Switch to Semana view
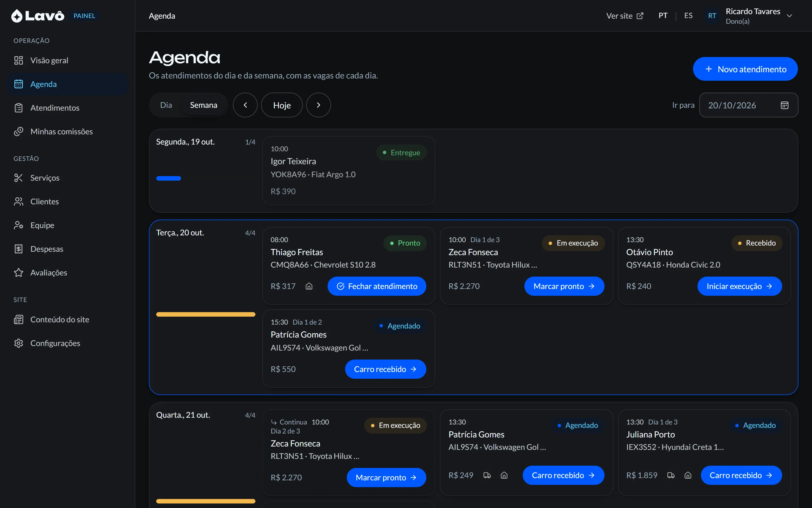 click(203, 105)
